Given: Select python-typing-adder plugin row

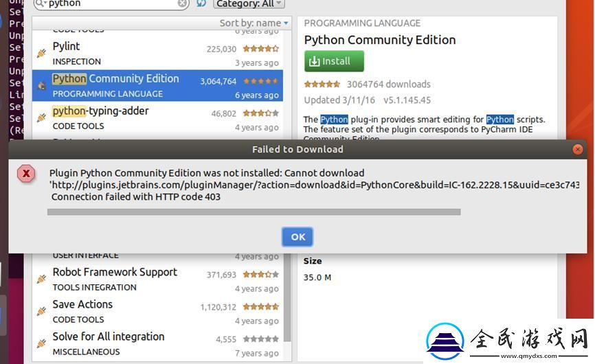Looking at the screenshot, I should pyautogui.click(x=157, y=117).
